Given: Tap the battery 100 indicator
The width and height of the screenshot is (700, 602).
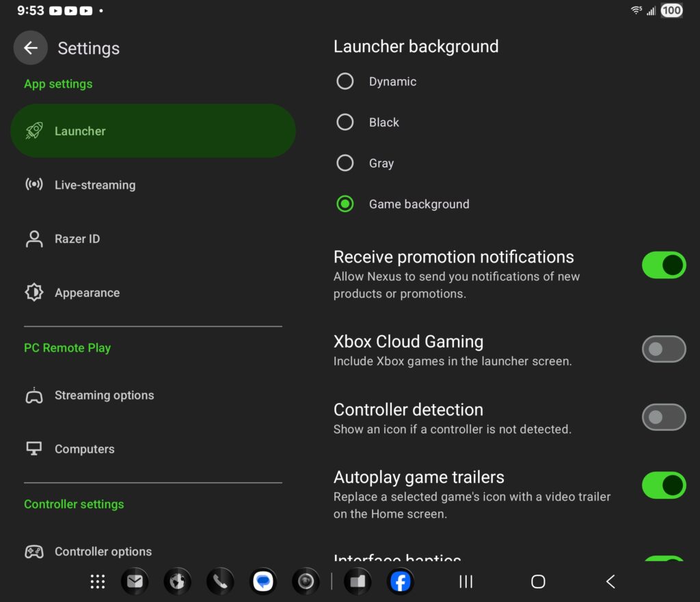Looking at the screenshot, I should pyautogui.click(x=671, y=10).
